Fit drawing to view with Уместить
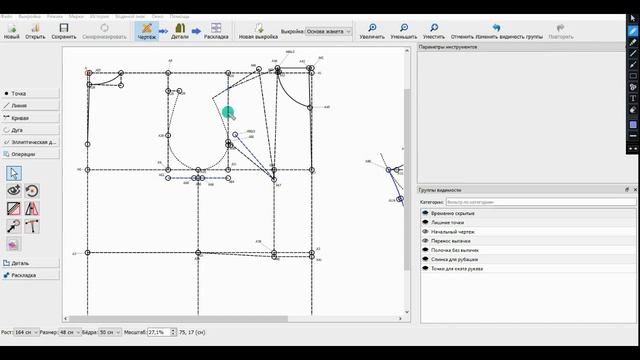The height and width of the screenshot is (360, 640). pos(434,31)
